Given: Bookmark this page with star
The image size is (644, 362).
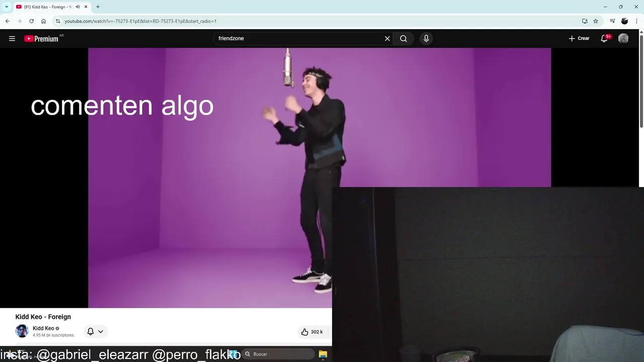Looking at the screenshot, I should click(596, 21).
